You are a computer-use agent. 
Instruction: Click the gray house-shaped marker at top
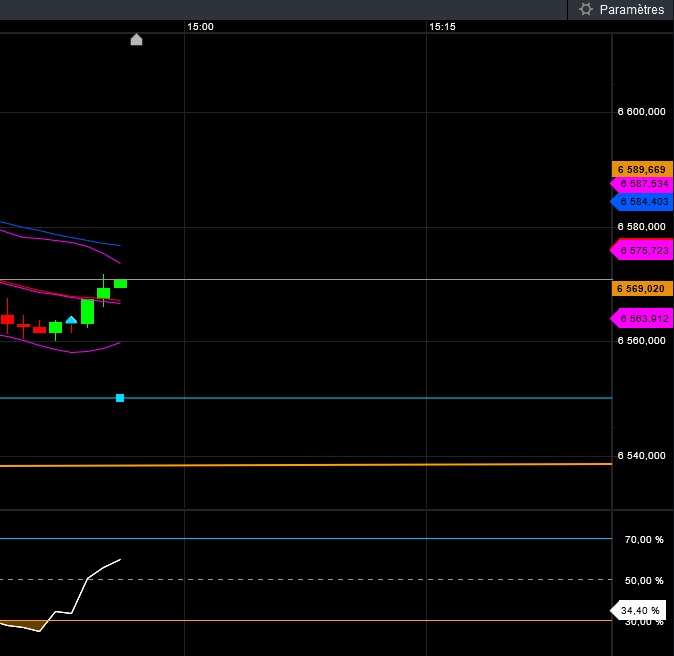pos(136,40)
